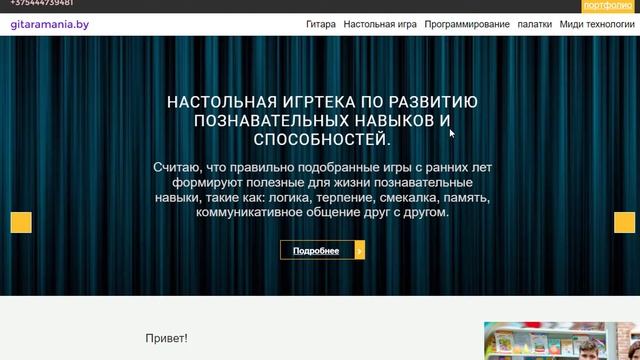Viewport: 640px width, 360px height.
Task: Click the phone number +375444739481
Action: (x=42, y=3)
